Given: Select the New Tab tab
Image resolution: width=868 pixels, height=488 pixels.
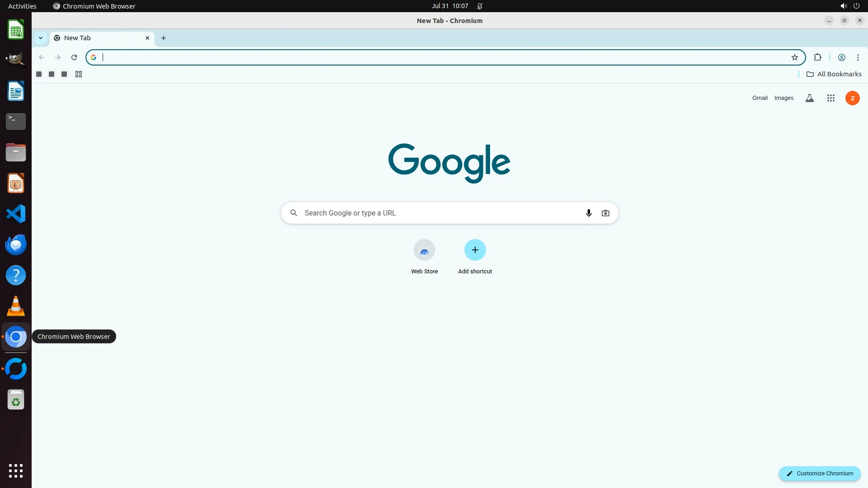Looking at the screenshot, I should pyautogui.click(x=97, y=38).
